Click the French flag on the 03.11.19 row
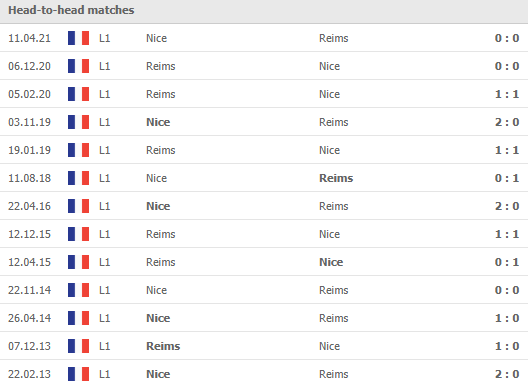The width and height of the screenshot is (528, 386). click(78, 122)
